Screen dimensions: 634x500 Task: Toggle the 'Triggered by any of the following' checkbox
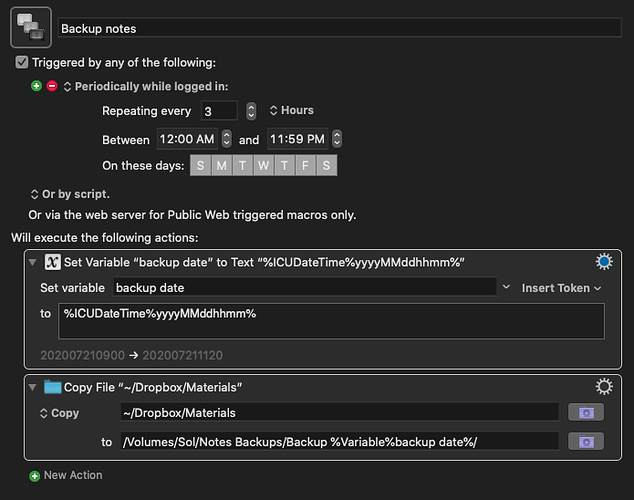click(x=22, y=62)
